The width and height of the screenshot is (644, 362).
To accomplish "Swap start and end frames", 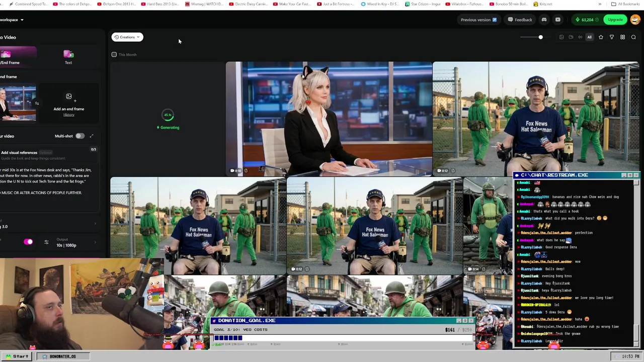I will point(37,104).
